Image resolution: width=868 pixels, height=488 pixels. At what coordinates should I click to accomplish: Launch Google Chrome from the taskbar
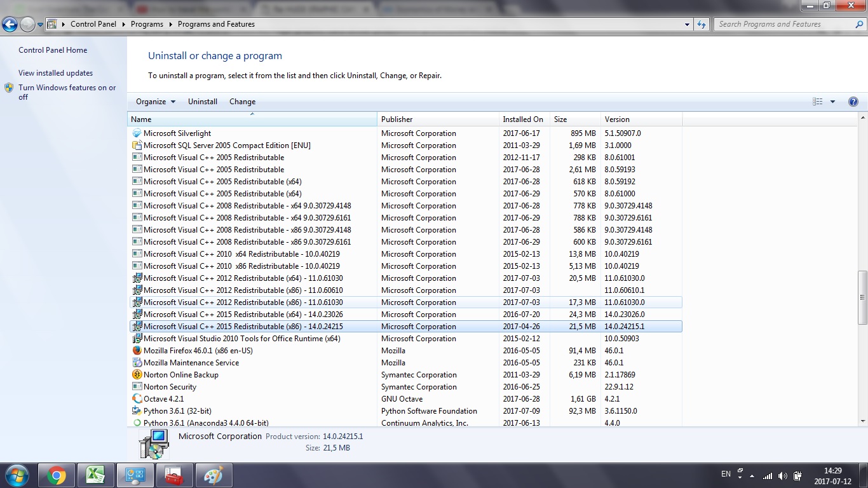(57, 475)
